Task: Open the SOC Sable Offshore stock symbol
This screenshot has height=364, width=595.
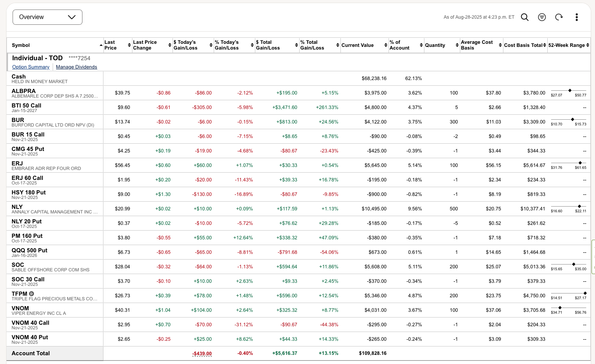Action: (18, 265)
